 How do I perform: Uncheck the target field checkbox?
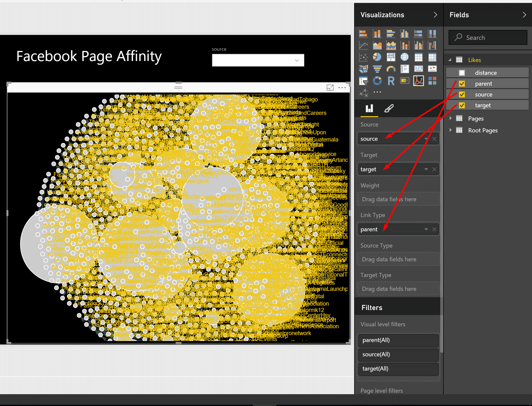(462, 105)
